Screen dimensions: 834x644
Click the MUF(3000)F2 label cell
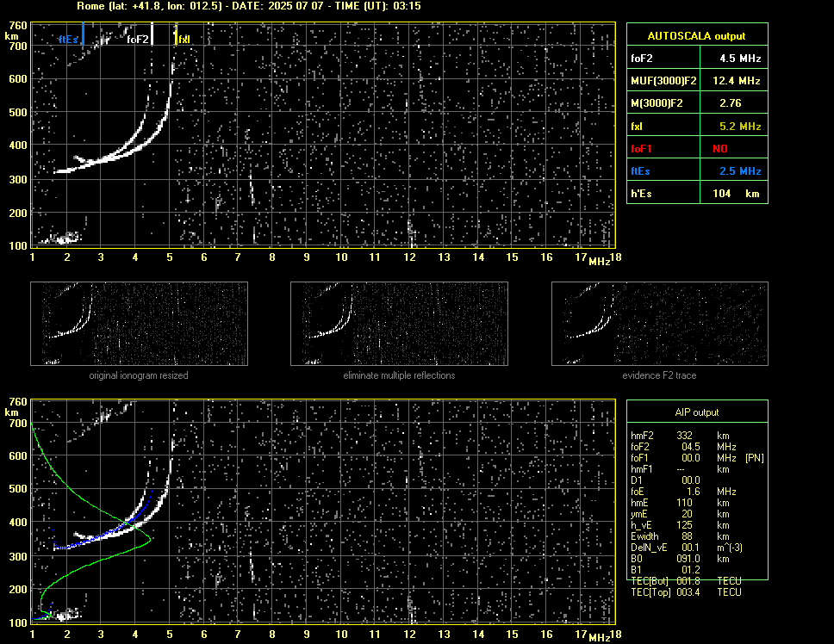663,80
